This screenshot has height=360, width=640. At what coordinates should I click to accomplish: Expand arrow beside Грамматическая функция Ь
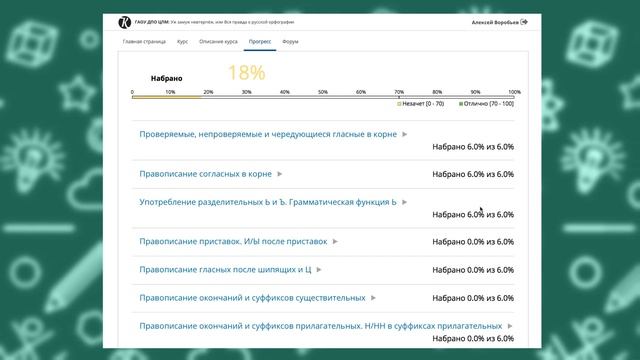pyautogui.click(x=404, y=202)
